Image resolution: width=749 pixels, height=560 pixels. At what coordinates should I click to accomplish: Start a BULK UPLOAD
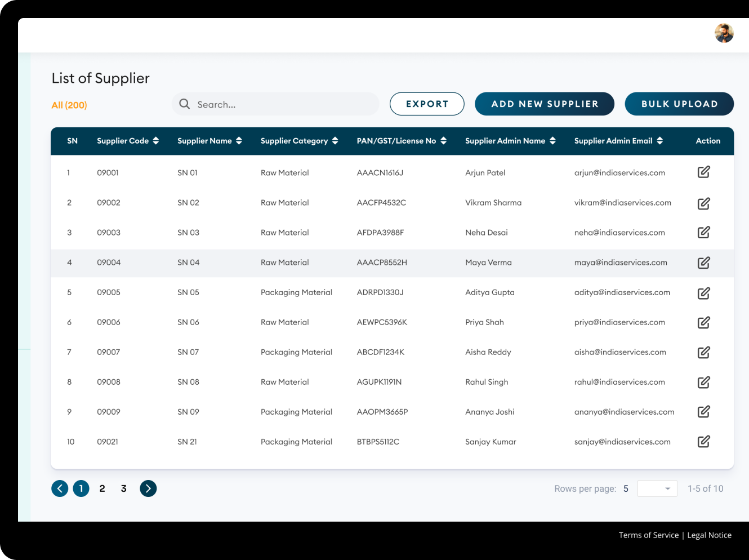[679, 104]
